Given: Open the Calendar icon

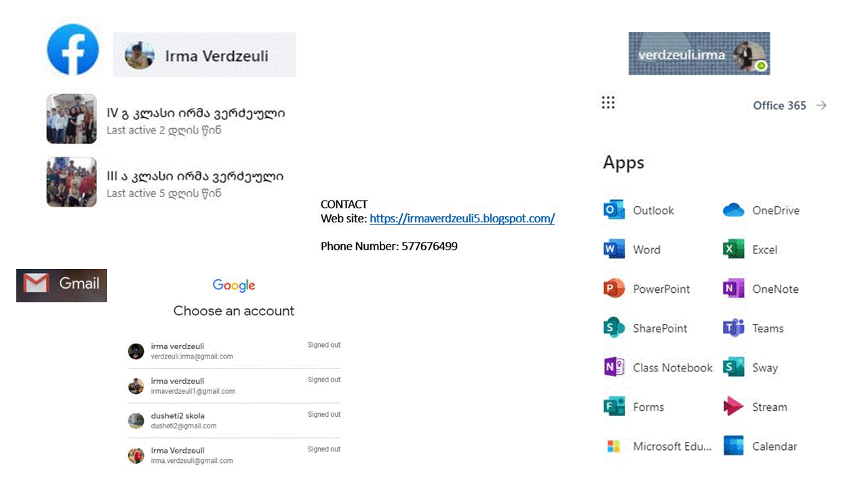Looking at the screenshot, I should pyautogui.click(x=734, y=446).
